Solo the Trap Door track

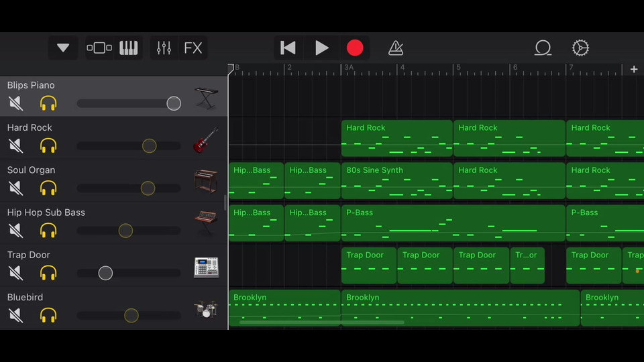pos(48,273)
